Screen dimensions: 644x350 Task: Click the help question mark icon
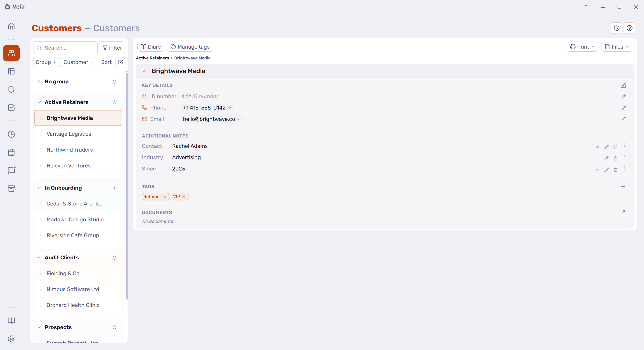coord(629,28)
